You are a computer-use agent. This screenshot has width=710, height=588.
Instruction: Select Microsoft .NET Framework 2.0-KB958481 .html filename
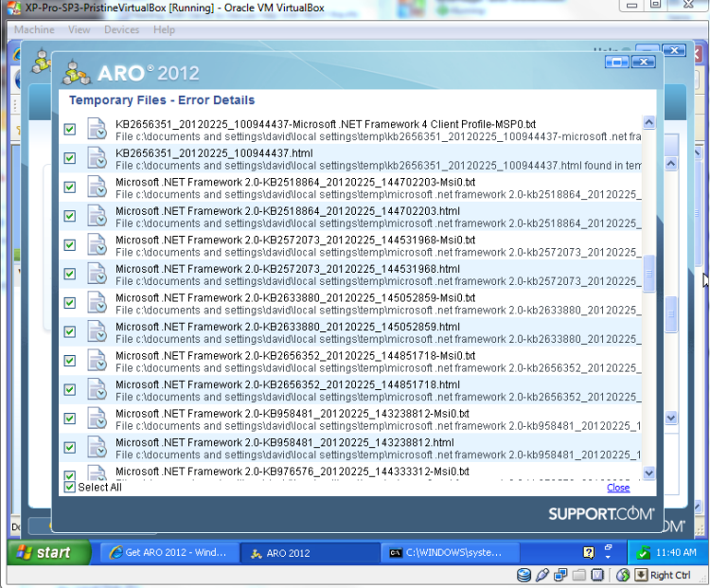tap(285, 442)
